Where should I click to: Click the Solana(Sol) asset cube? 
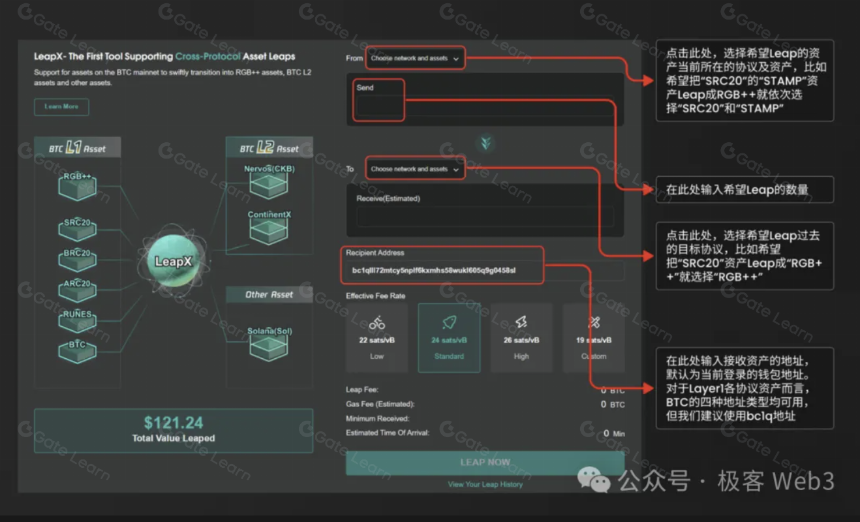click(269, 343)
